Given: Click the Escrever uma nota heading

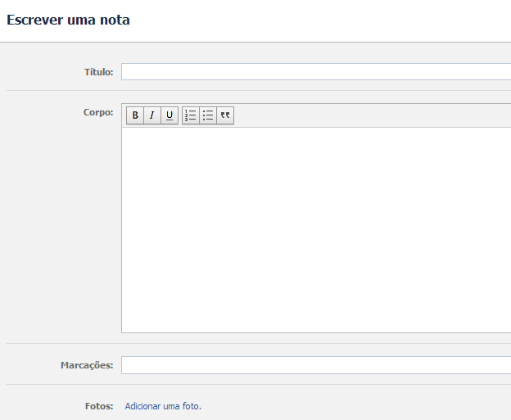Looking at the screenshot, I should [x=68, y=20].
